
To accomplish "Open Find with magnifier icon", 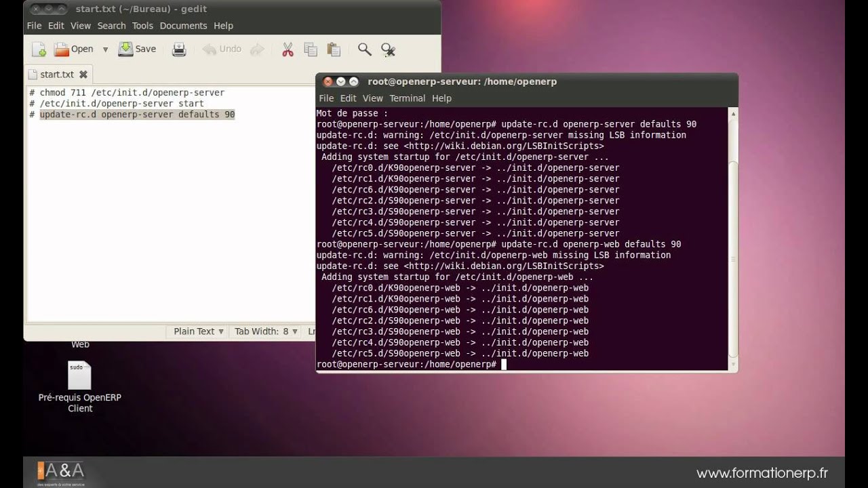I will [365, 49].
